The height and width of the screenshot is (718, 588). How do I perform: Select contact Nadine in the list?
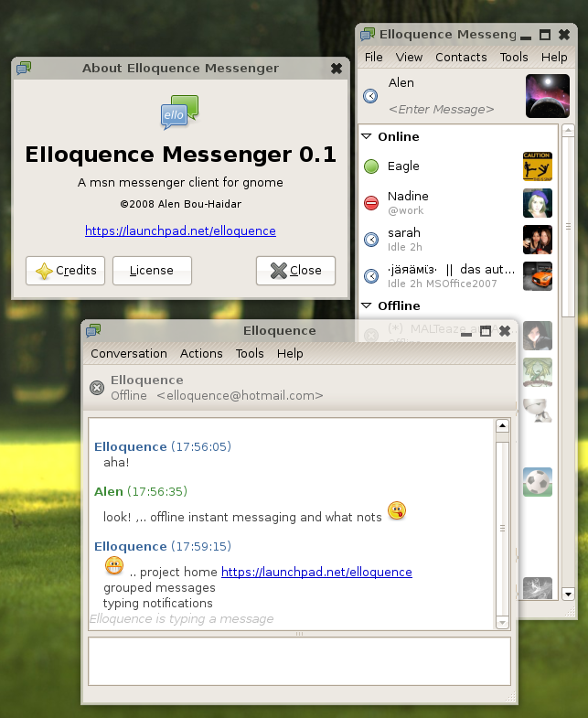(x=458, y=203)
